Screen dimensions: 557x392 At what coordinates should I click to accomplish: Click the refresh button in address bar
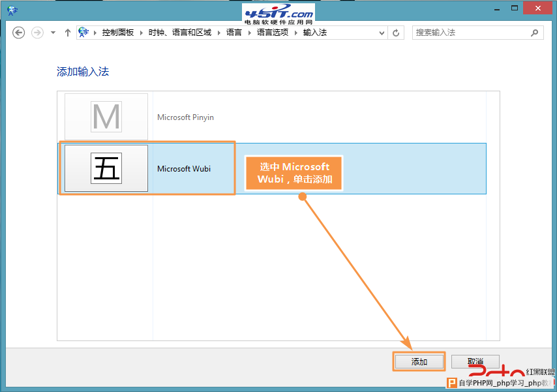click(396, 33)
